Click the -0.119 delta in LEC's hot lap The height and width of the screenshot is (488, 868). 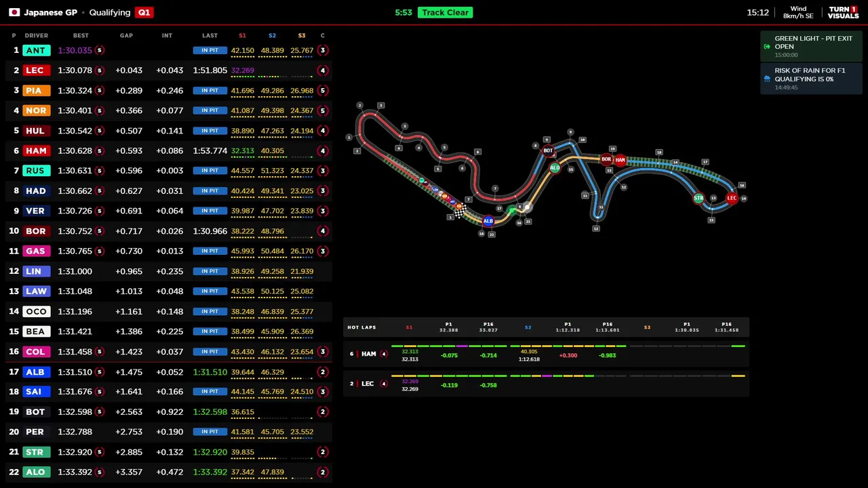coord(449,385)
